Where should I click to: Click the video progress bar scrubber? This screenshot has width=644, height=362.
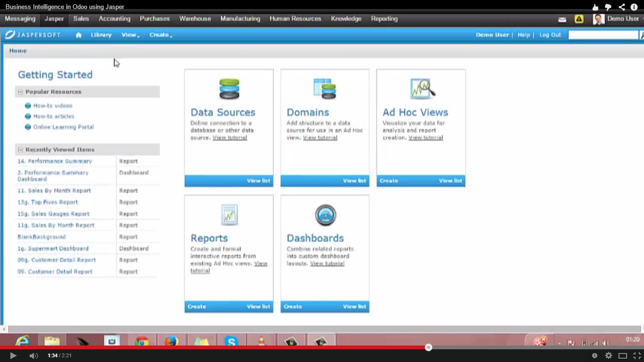(x=428, y=347)
